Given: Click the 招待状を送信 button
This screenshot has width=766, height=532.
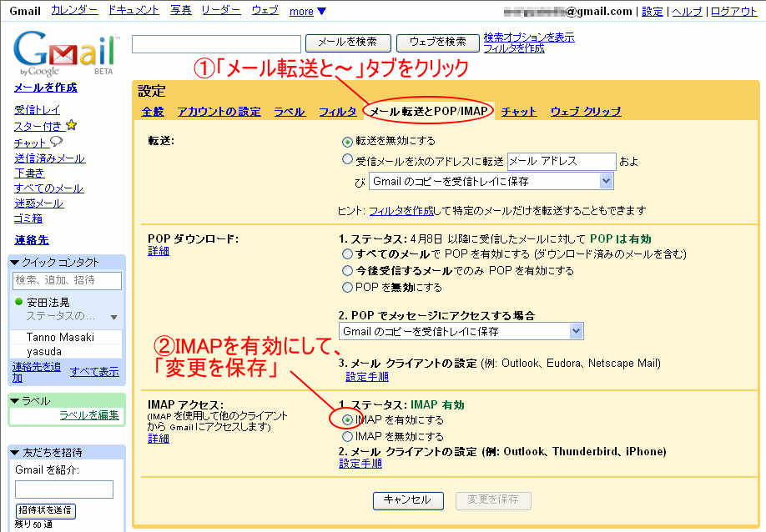Looking at the screenshot, I should 45,510.
